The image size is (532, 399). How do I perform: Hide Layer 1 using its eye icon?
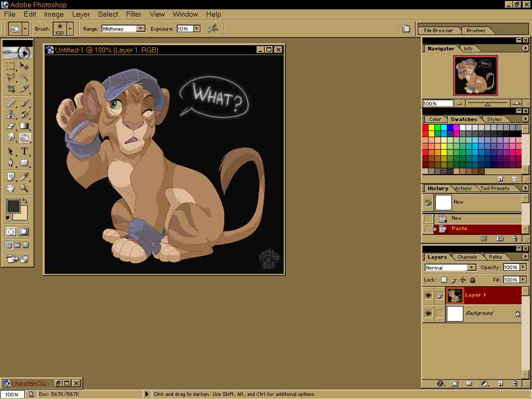point(428,296)
